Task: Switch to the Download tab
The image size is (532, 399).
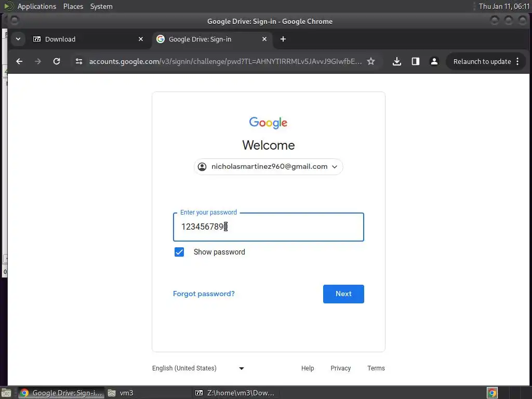Action: coord(88,39)
